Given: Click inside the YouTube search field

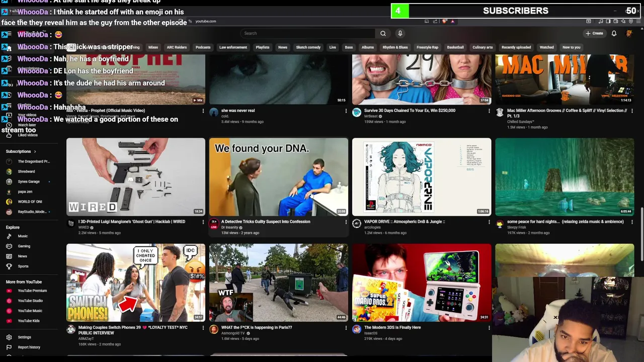Looking at the screenshot, I should coord(308,33).
